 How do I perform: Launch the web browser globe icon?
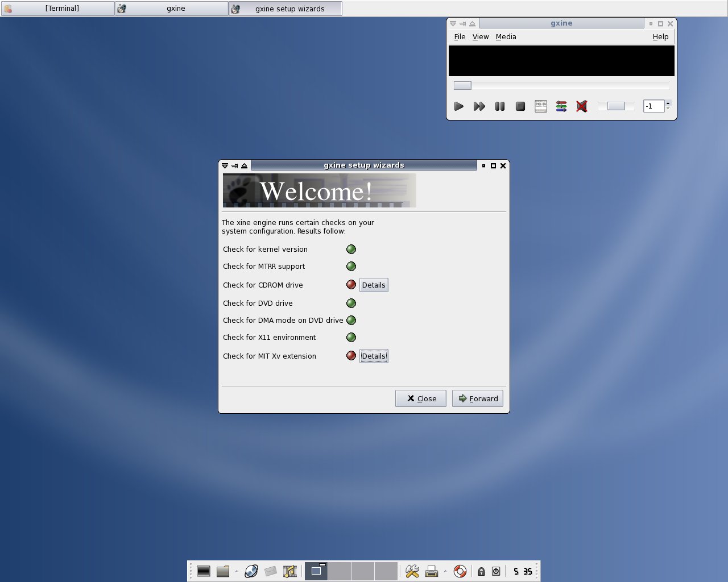pos(251,571)
